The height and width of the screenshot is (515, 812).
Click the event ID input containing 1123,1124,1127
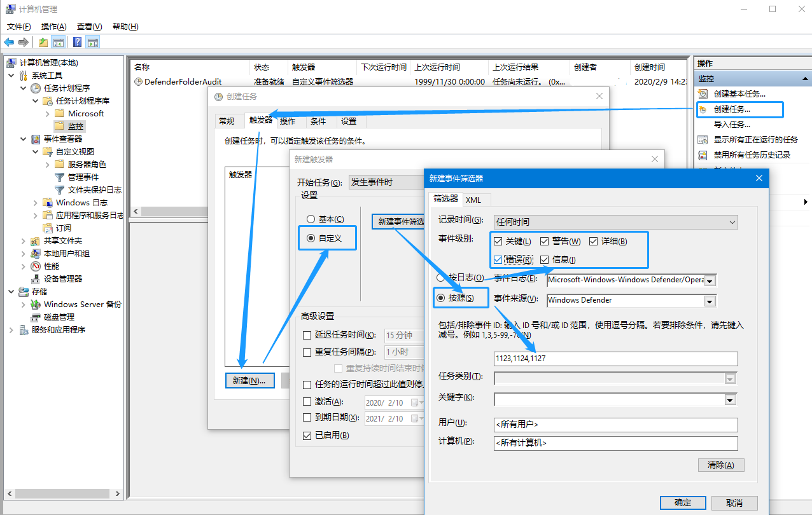coord(615,359)
